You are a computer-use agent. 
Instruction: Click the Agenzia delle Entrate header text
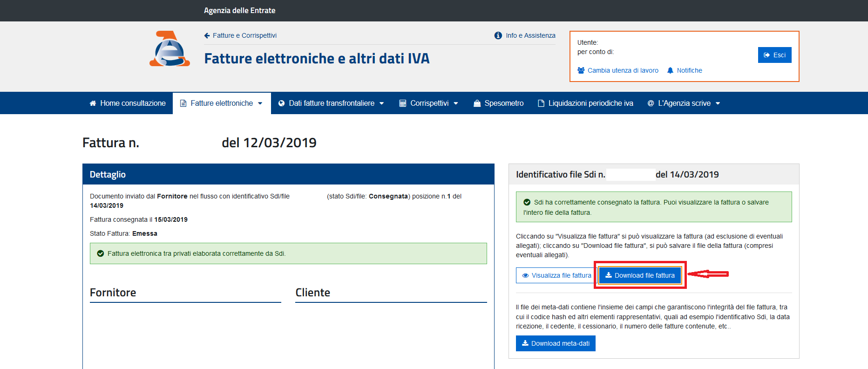coord(239,10)
